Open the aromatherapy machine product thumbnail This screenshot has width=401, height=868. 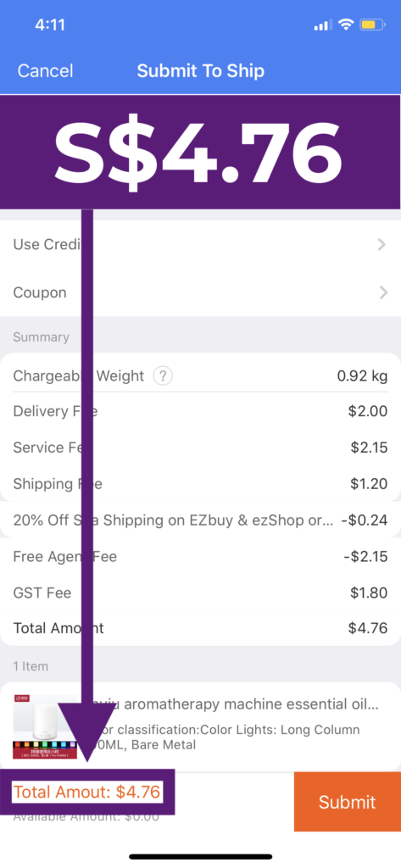click(x=45, y=726)
